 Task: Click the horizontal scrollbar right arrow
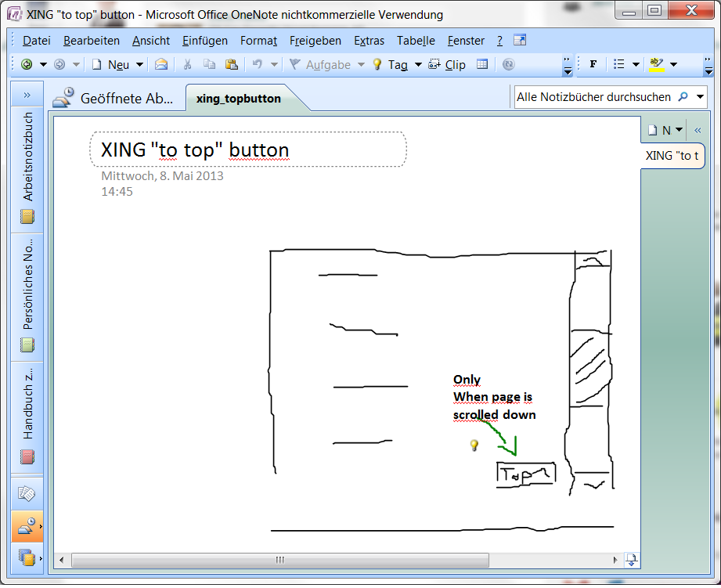point(615,560)
